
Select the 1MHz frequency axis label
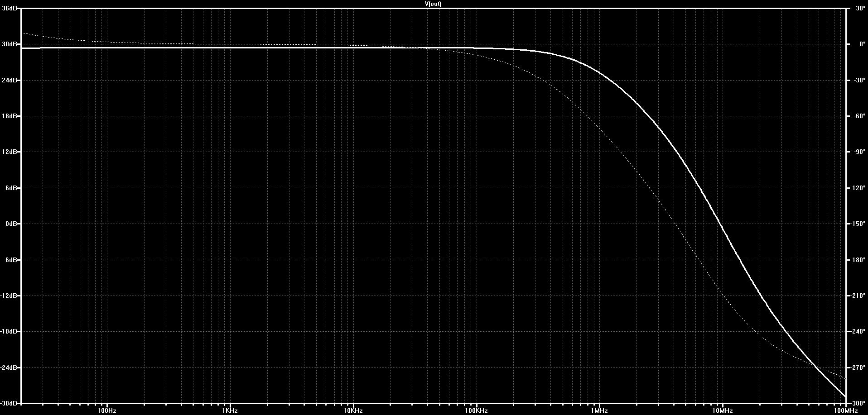point(599,411)
